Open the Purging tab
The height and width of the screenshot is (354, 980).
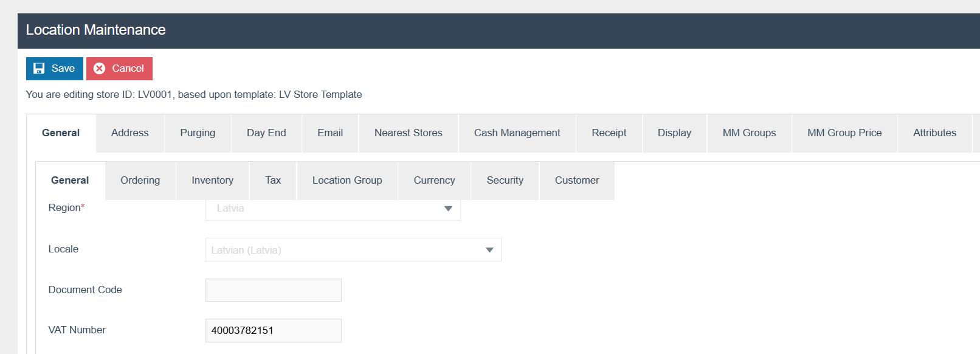click(x=198, y=133)
